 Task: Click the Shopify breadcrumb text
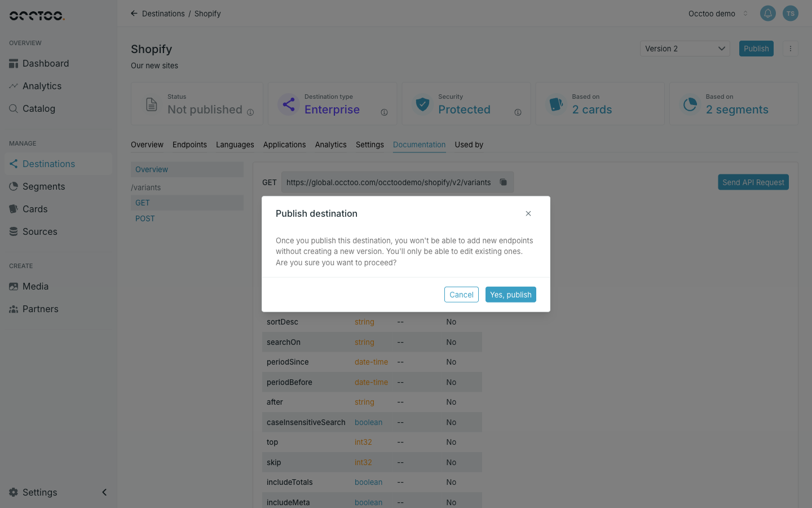pos(208,14)
